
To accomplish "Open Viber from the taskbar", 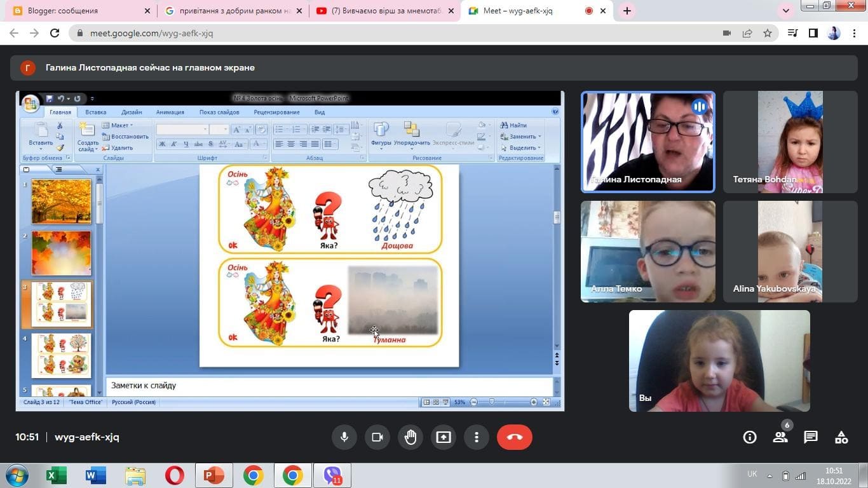I will (333, 475).
